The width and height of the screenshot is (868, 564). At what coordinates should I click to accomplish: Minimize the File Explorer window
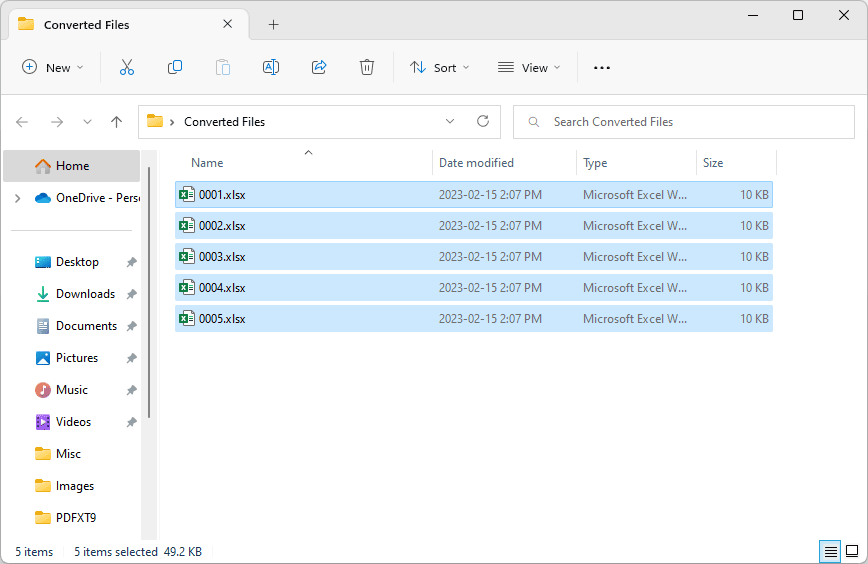(x=753, y=15)
